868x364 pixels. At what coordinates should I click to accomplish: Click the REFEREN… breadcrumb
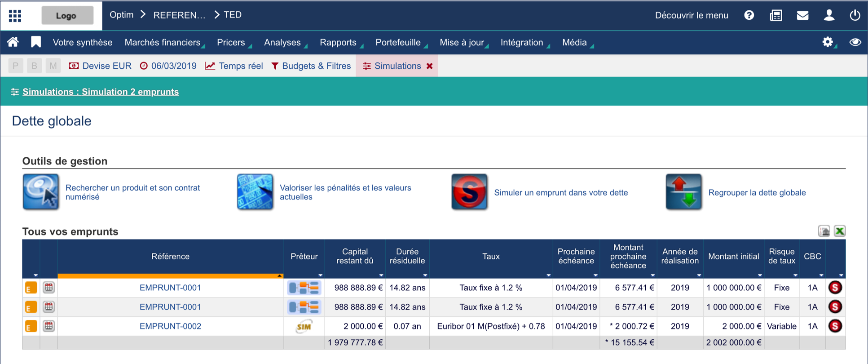coord(179,15)
